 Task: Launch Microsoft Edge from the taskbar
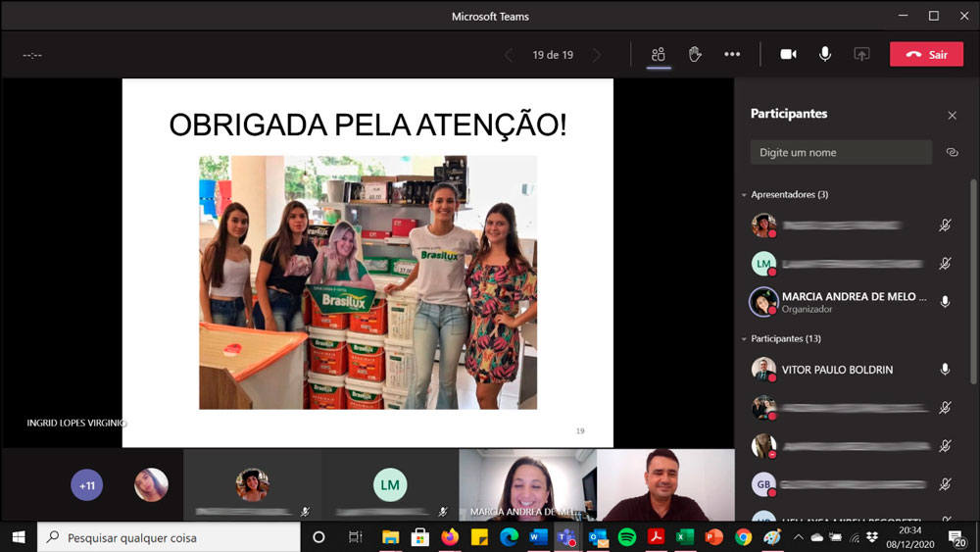point(509,537)
